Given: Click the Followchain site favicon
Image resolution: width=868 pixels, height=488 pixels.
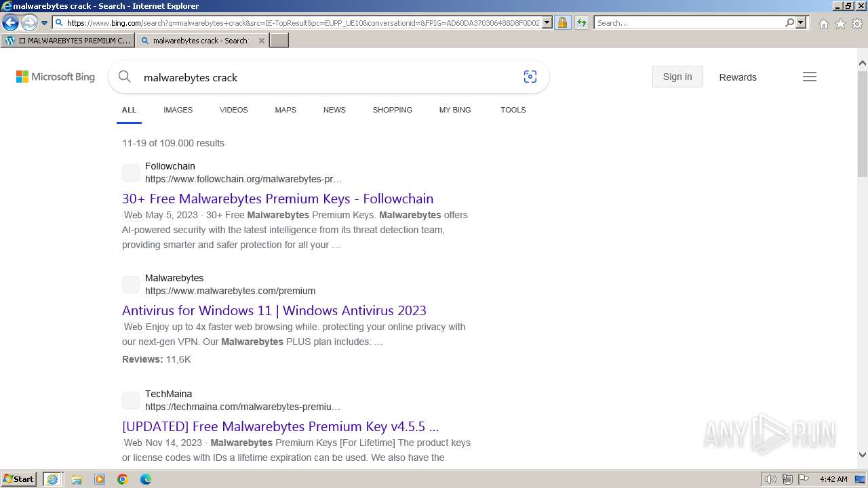Looking at the screenshot, I should [x=131, y=173].
